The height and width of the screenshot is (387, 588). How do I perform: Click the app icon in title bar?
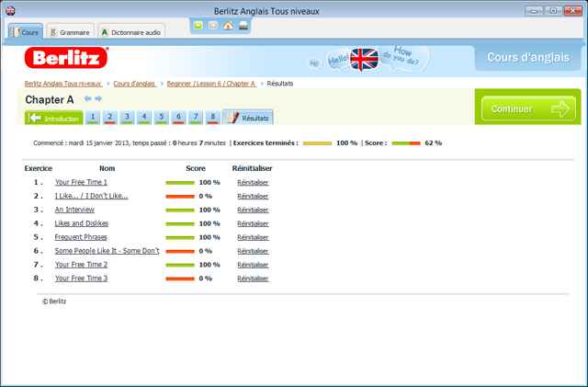(11, 9)
